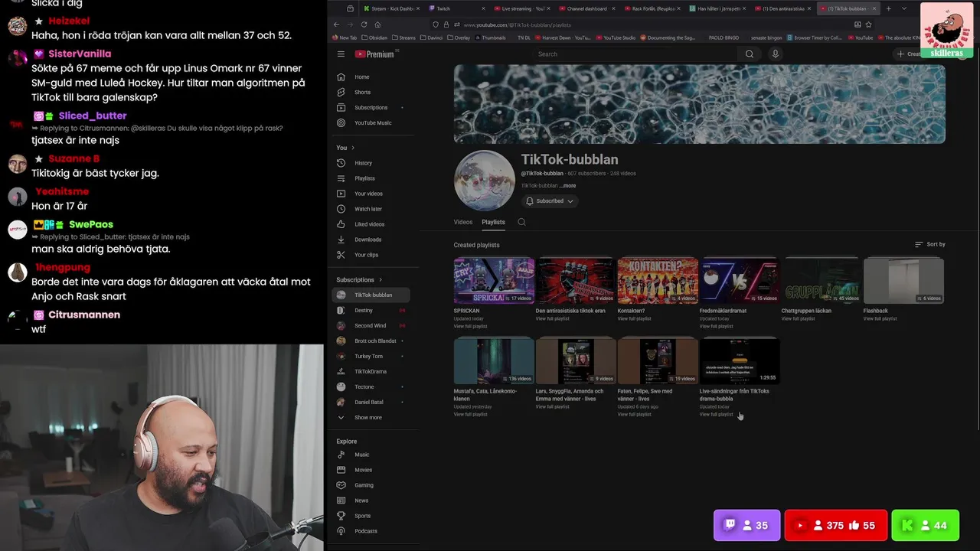Switch to Live streaming YouTube tab

point(521,8)
